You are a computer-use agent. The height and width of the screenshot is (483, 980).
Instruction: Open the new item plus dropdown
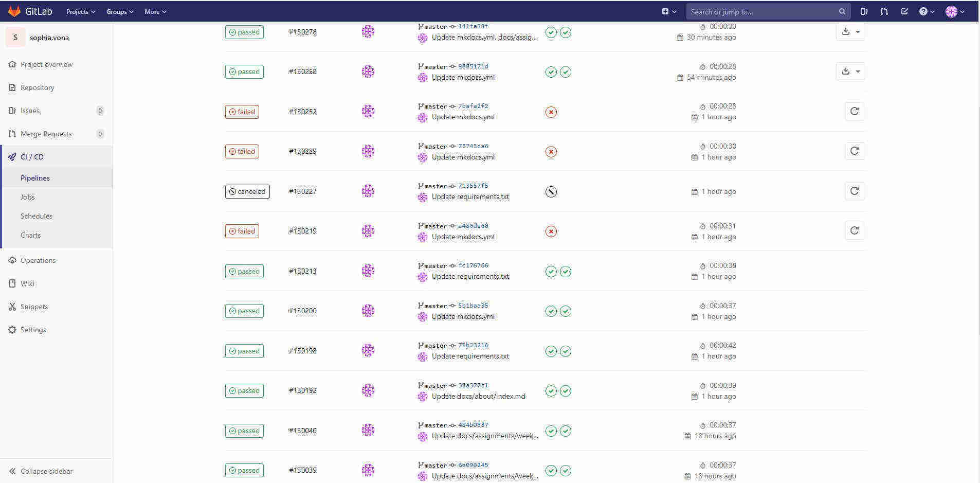(x=669, y=11)
